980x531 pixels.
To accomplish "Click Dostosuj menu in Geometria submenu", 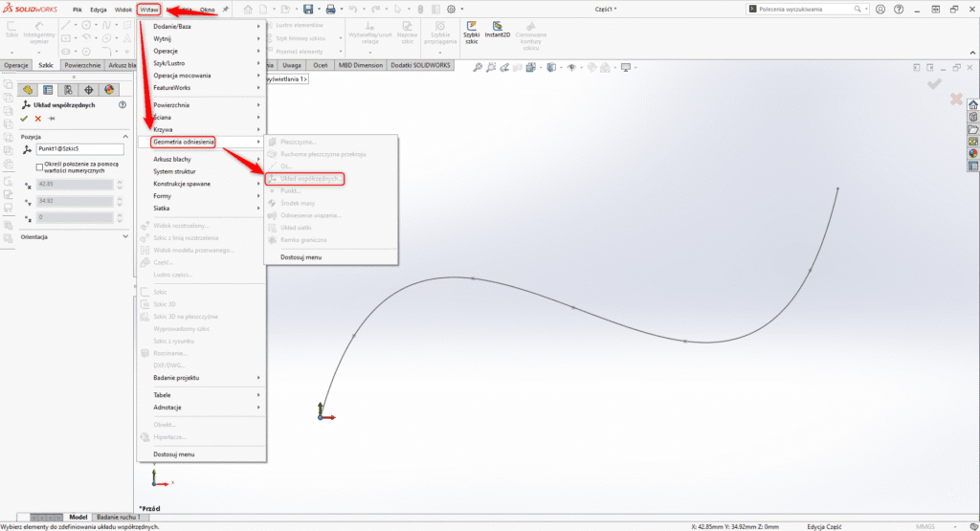I will (301, 257).
